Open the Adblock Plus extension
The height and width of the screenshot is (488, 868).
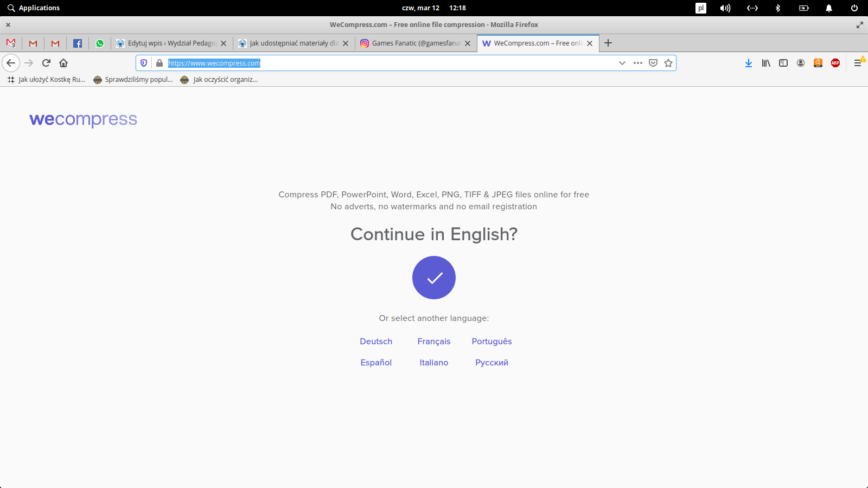[x=835, y=63]
